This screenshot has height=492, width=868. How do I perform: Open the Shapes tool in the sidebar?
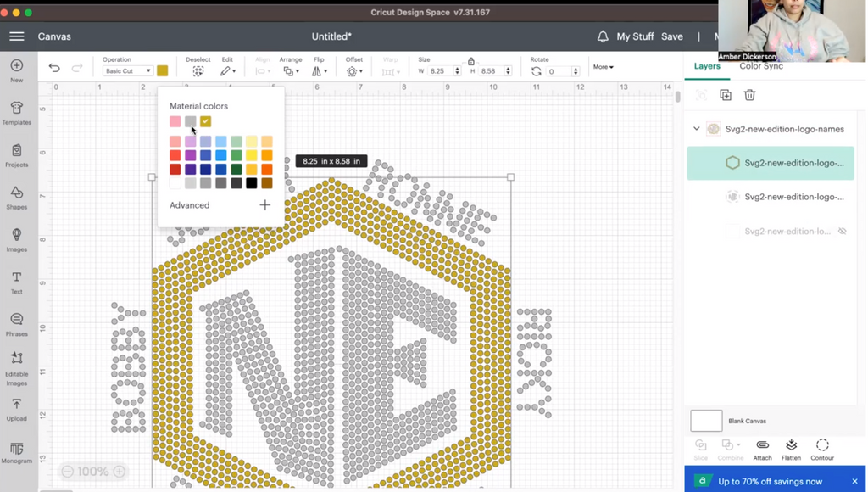coord(17,197)
